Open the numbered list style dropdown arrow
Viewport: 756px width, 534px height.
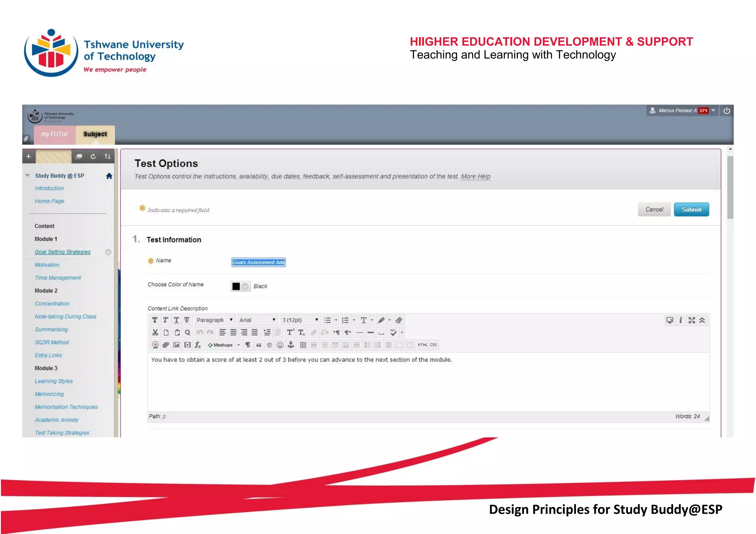[354, 320]
